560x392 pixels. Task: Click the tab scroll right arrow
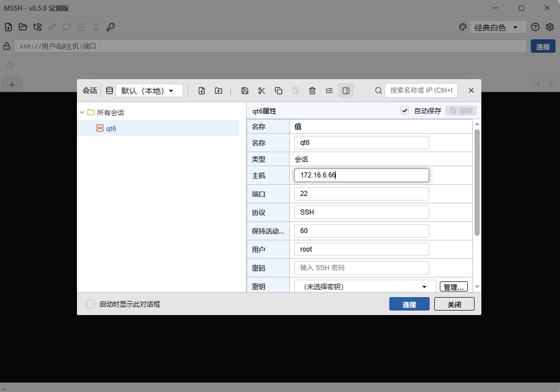click(552, 85)
